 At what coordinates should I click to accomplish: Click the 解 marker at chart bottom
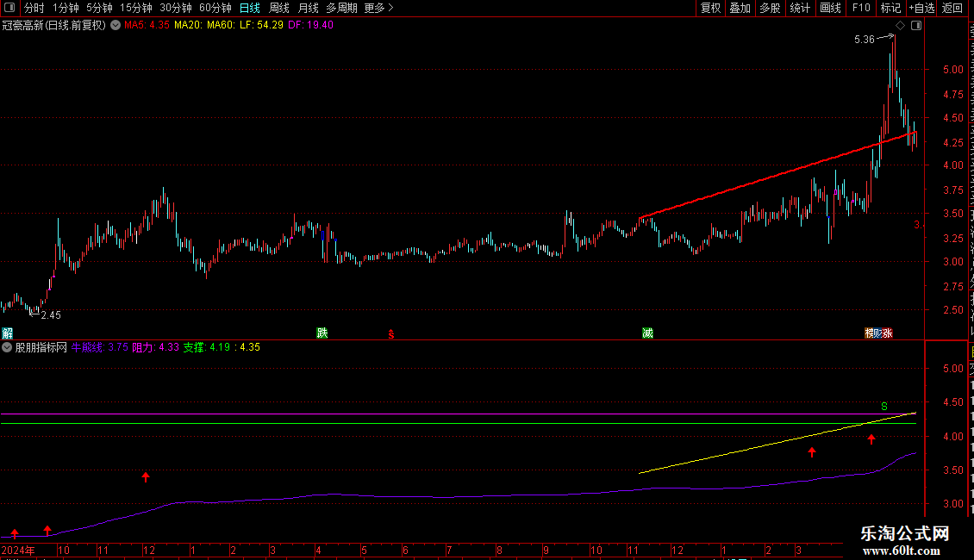[x=8, y=333]
